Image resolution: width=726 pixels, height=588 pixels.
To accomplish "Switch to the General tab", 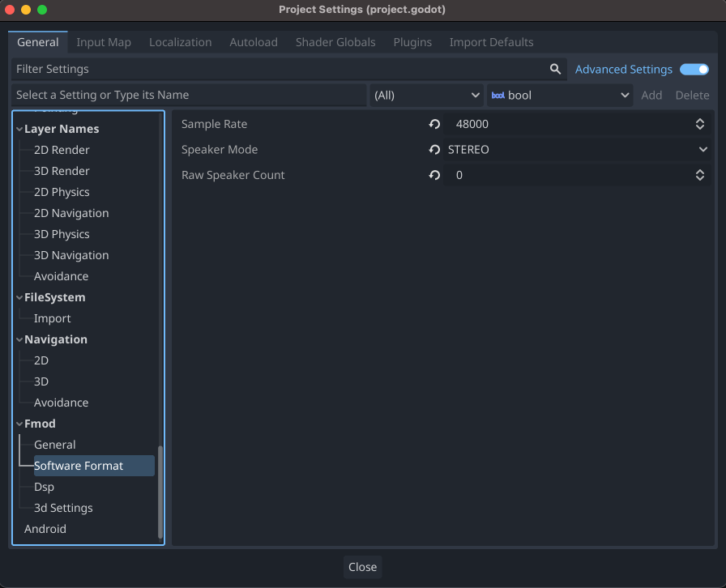I will click(x=38, y=42).
